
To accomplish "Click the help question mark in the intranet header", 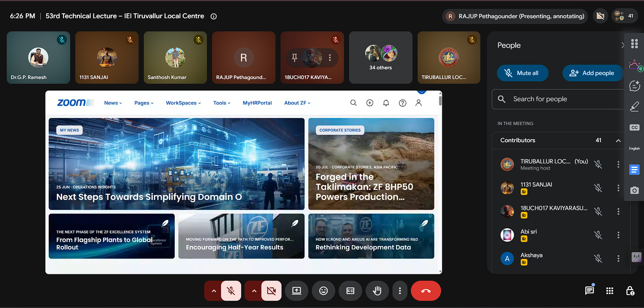I will (402, 103).
